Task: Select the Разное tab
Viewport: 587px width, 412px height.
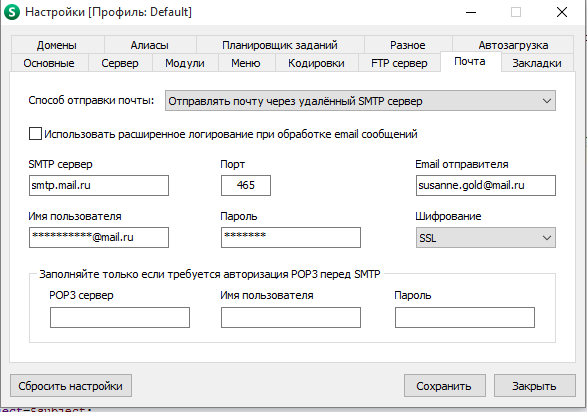Action: (408, 45)
